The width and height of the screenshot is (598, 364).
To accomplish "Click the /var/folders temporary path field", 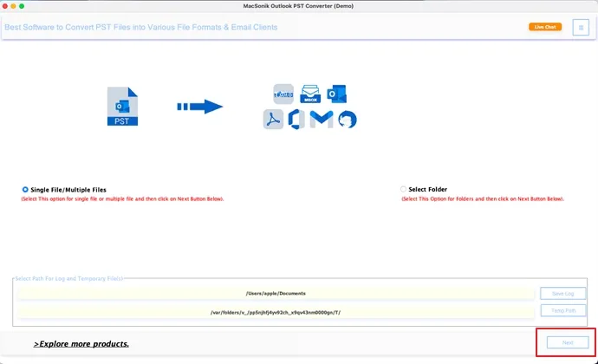I will click(276, 312).
